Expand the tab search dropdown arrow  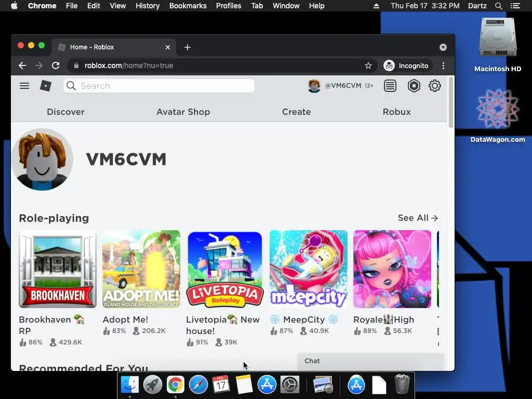(443, 47)
